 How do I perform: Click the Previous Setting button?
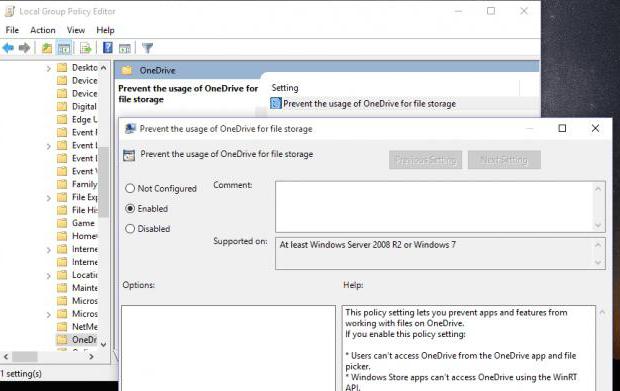point(425,160)
